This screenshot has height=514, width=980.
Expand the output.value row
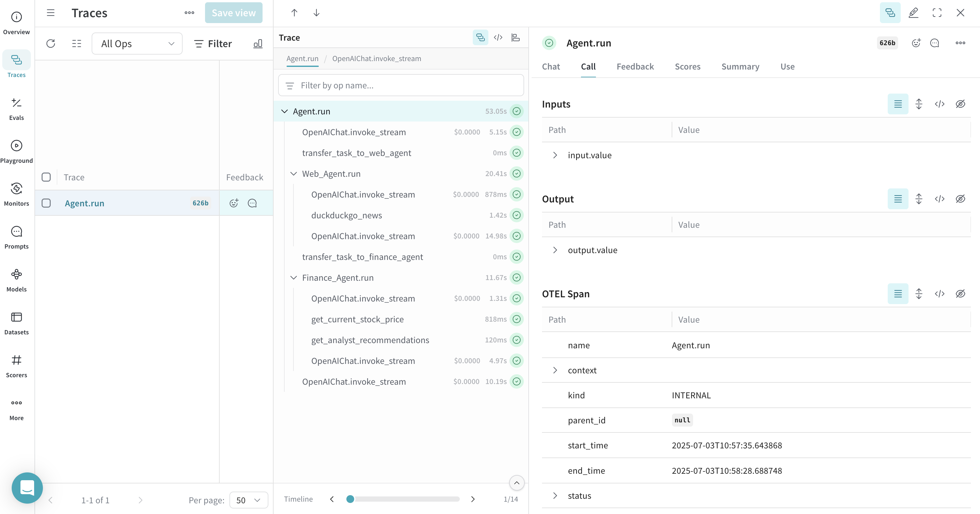click(555, 250)
